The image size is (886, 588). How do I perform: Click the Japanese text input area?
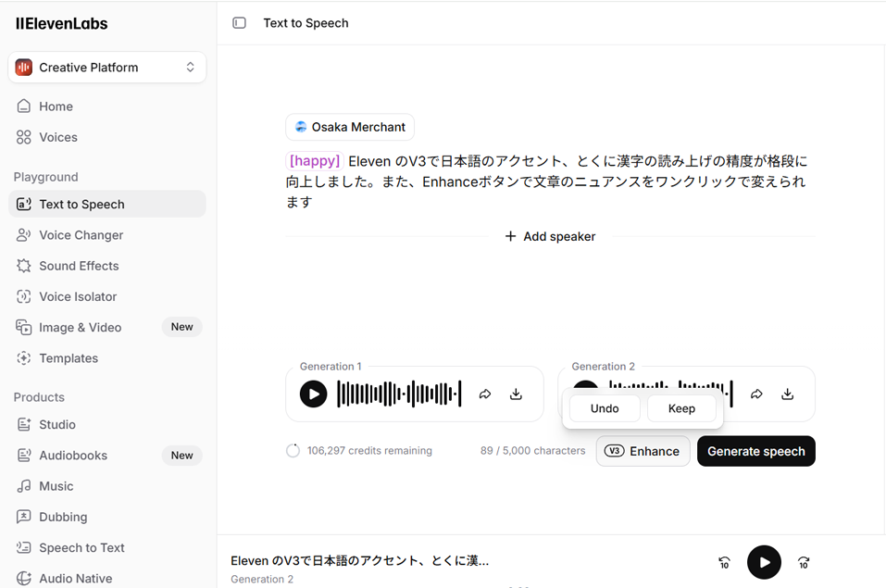coord(546,181)
